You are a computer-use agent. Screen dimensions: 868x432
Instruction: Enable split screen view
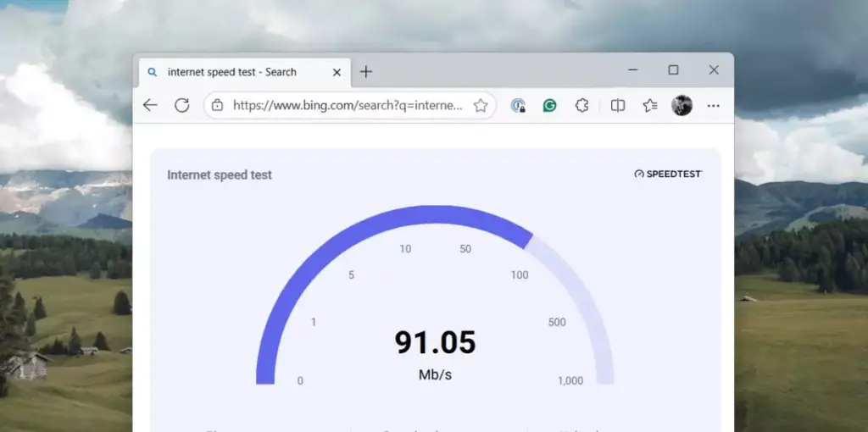tap(618, 105)
